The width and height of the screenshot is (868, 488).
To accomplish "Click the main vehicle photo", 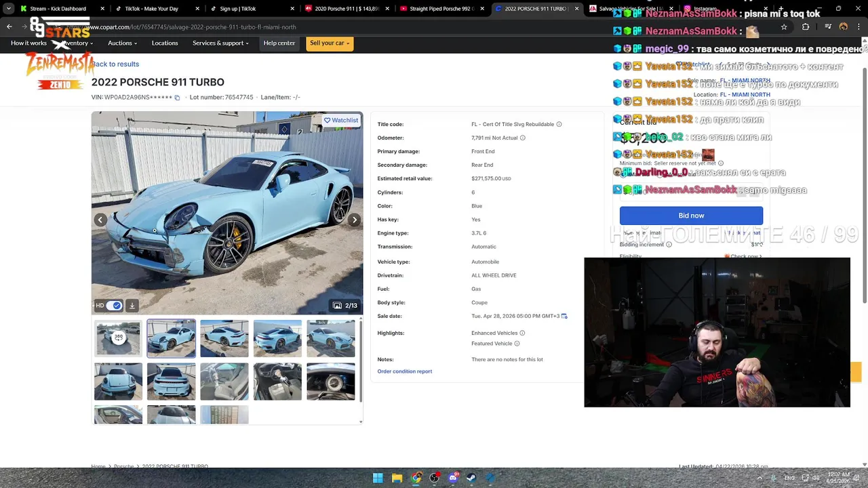I will (x=227, y=213).
